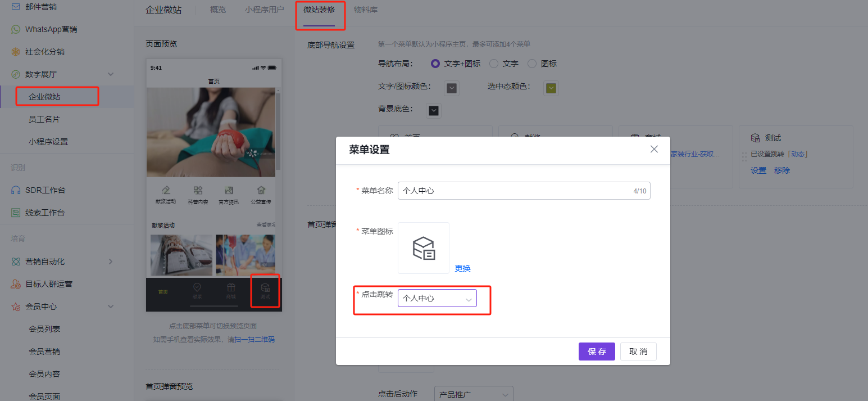Image resolution: width=868 pixels, height=401 pixels.
Task: Tap the 官方资讯 icon in phone preview
Action: [229, 190]
